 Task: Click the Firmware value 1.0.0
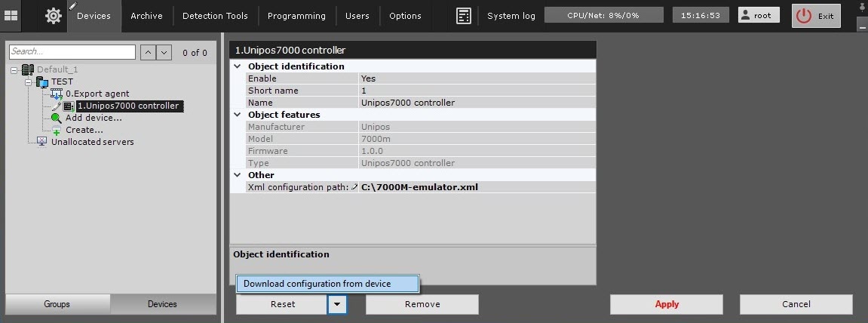click(x=372, y=151)
